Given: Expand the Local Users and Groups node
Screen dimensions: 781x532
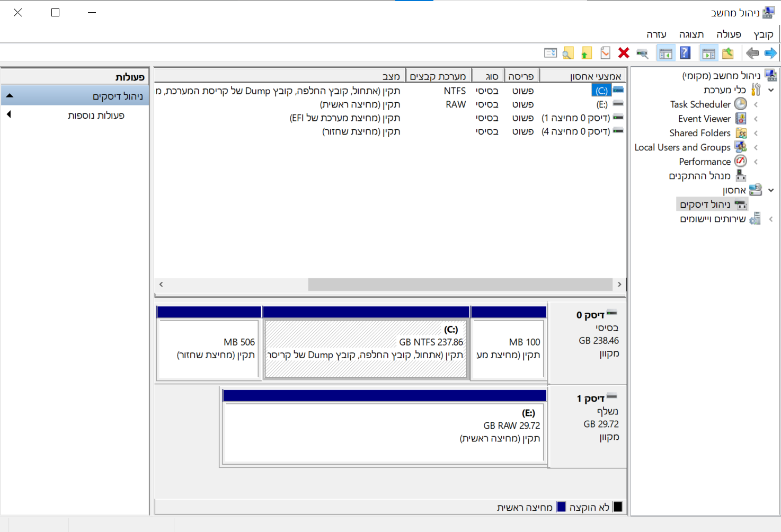Looking at the screenshot, I should pos(756,147).
